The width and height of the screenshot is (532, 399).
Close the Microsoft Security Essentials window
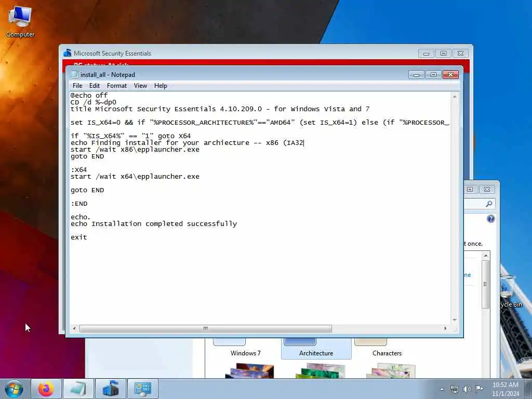[460, 54]
